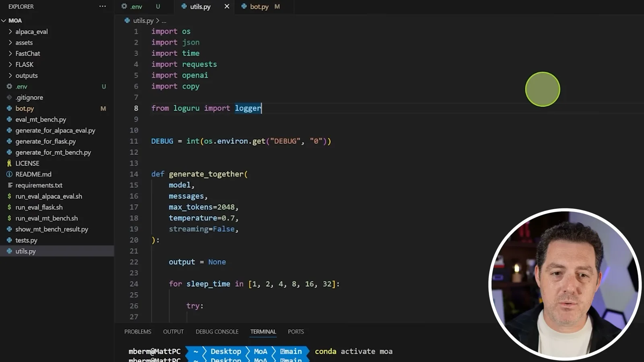The height and width of the screenshot is (362, 644).
Task: Open generate_for_alpaca_eval.py file
Action: [x=57, y=130]
